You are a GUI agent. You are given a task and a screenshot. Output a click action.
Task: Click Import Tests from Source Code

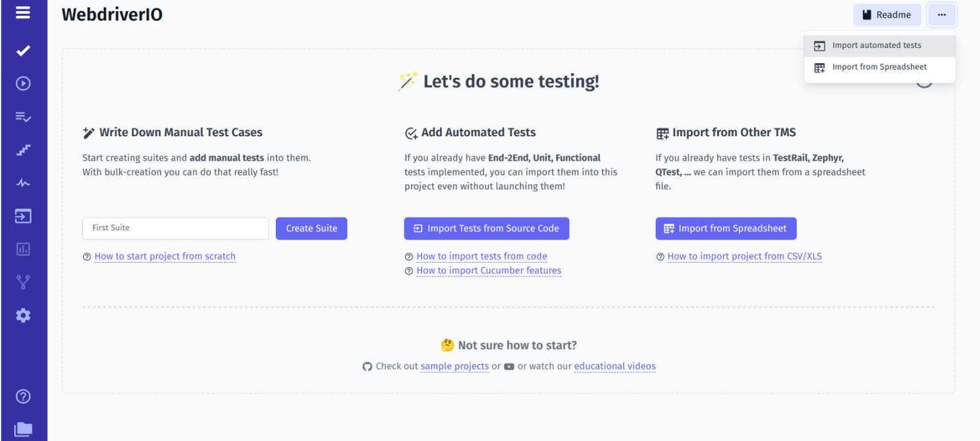(x=486, y=228)
